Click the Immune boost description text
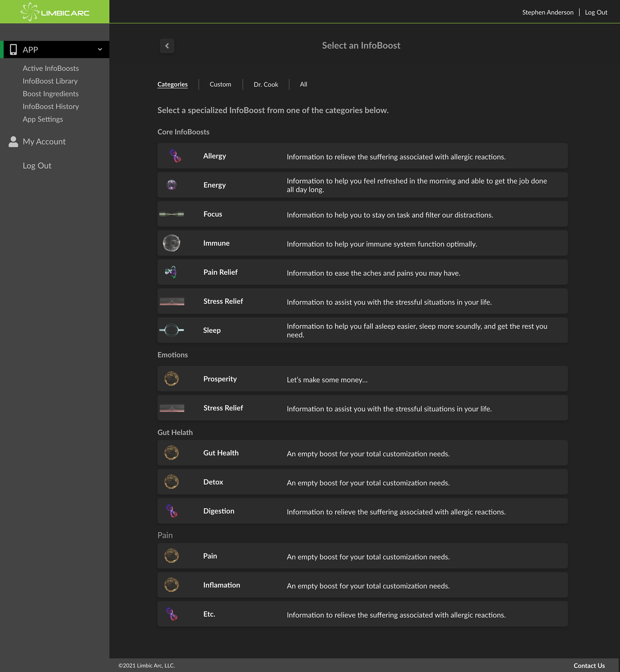This screenshot has height=672, width=620. pyautogui.click(x=382, y=244)
